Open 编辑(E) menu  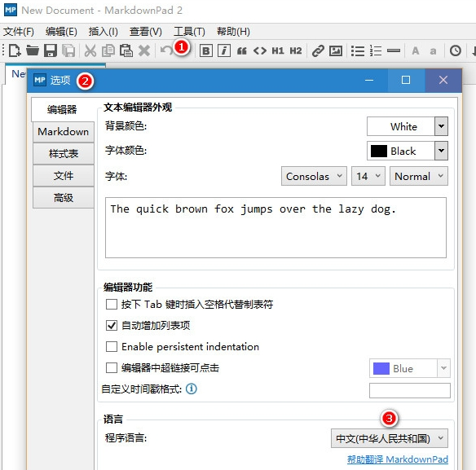pyautogui.click(x=61, y=32)
